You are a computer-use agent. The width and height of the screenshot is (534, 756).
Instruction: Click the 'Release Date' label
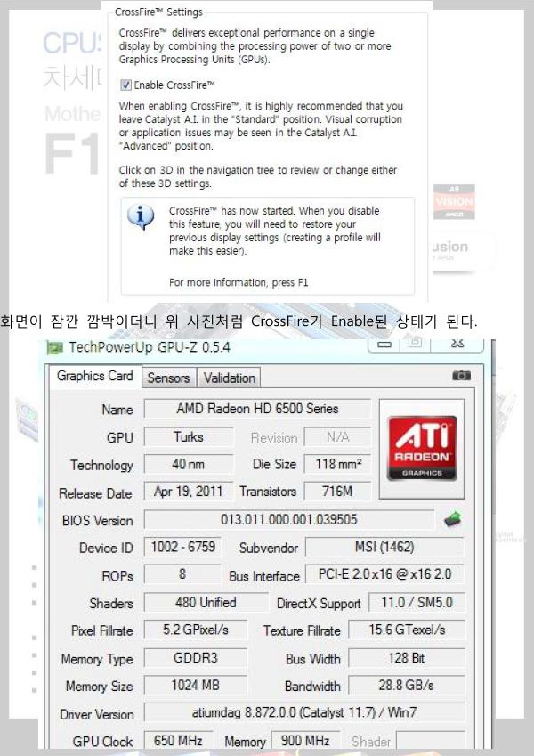(95, 493)
